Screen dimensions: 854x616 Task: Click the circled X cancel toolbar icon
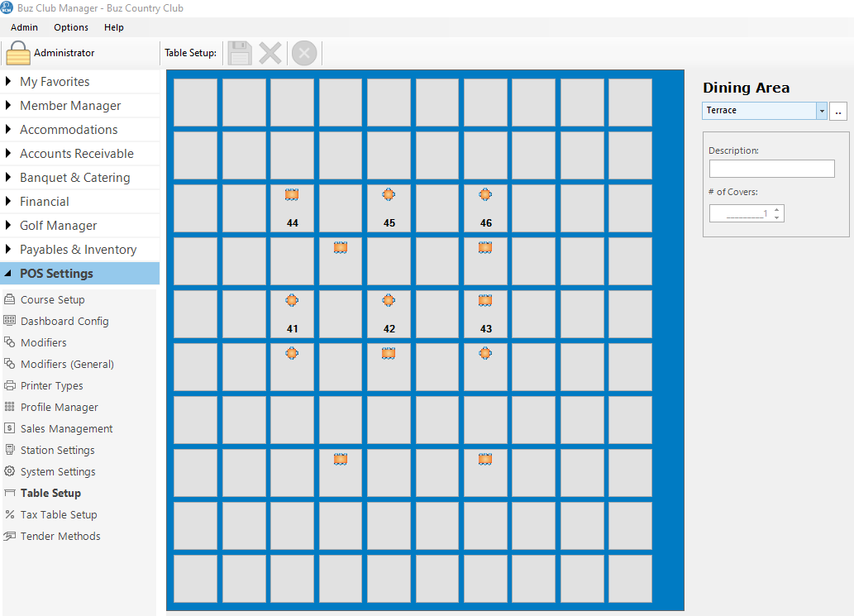tap(304, 54)
